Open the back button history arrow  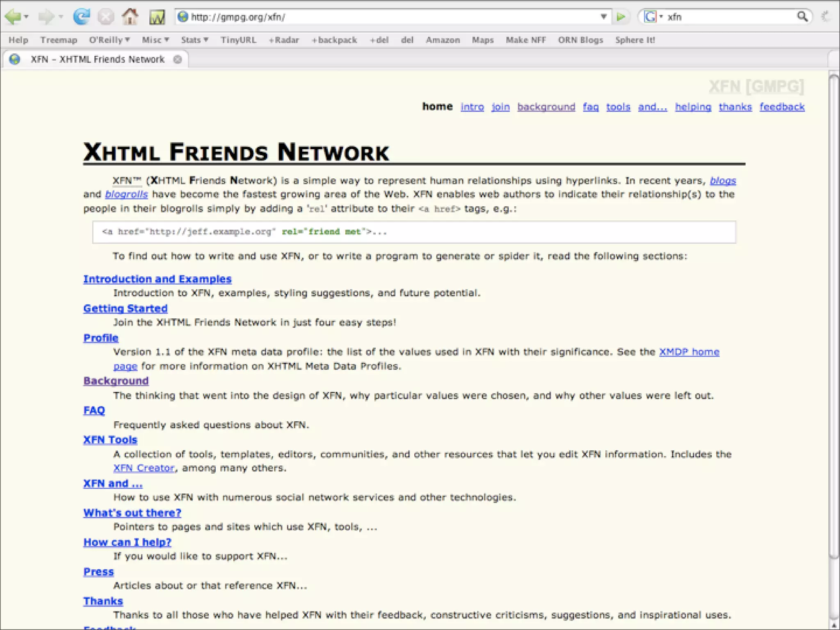[26, 17]
